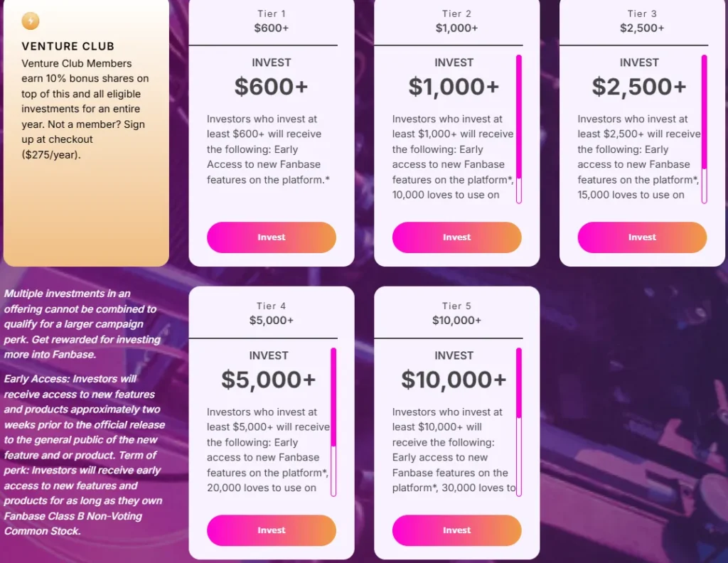Select the "Tier 3" label at card top
This screenshot has height=563, width=728.
[x=641, y=14]
